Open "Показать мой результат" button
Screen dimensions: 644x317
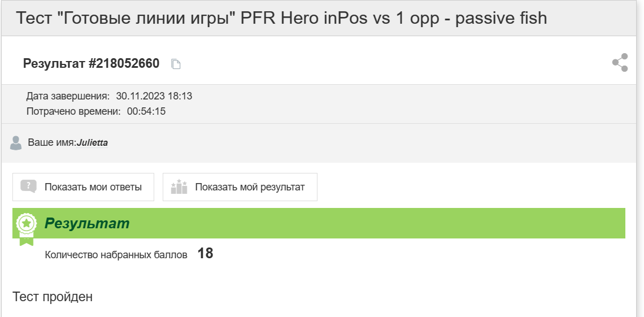(x=240, y=187)
